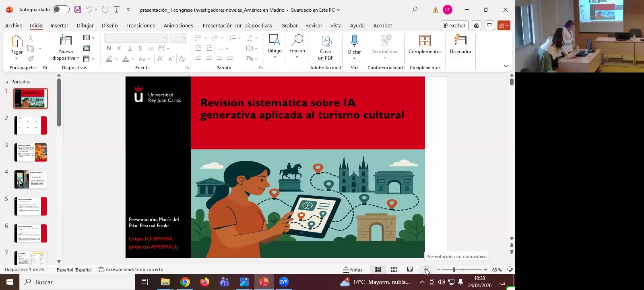Click the Save (Guardar) icon
This screenshot has height=290, width=644.
pos(78,10)
